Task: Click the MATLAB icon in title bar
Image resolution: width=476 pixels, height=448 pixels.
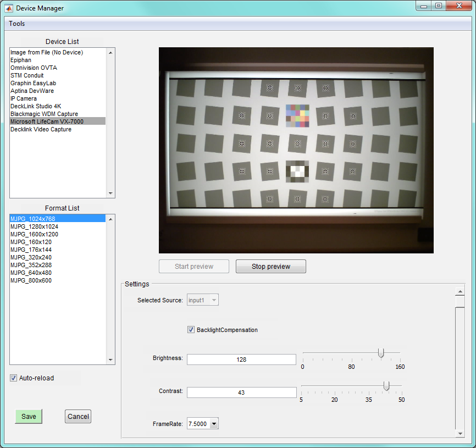Action: [9, 8]
